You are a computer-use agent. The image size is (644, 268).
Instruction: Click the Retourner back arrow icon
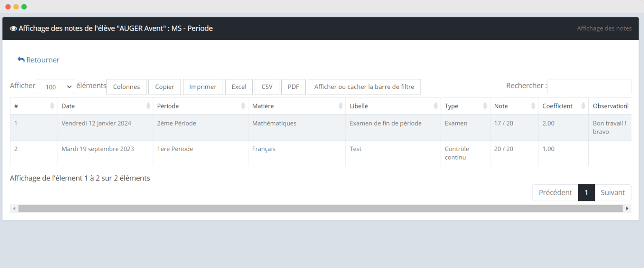(x=21, y=60)
